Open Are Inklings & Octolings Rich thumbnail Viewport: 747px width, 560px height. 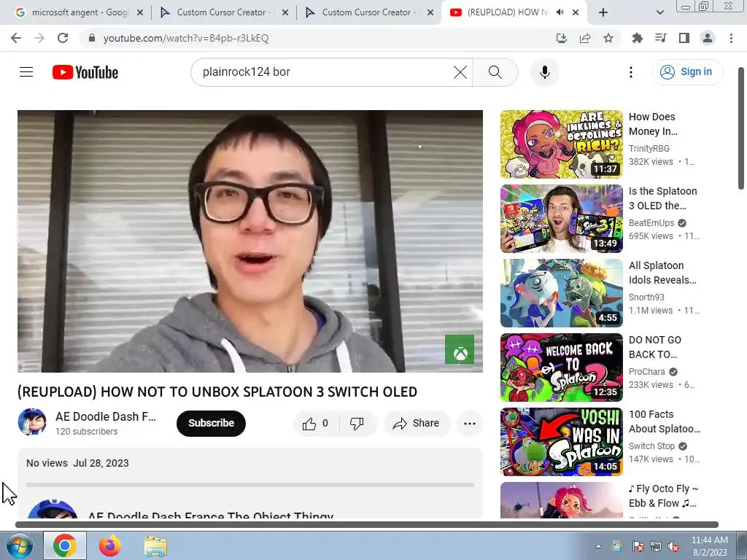point(561,144)
